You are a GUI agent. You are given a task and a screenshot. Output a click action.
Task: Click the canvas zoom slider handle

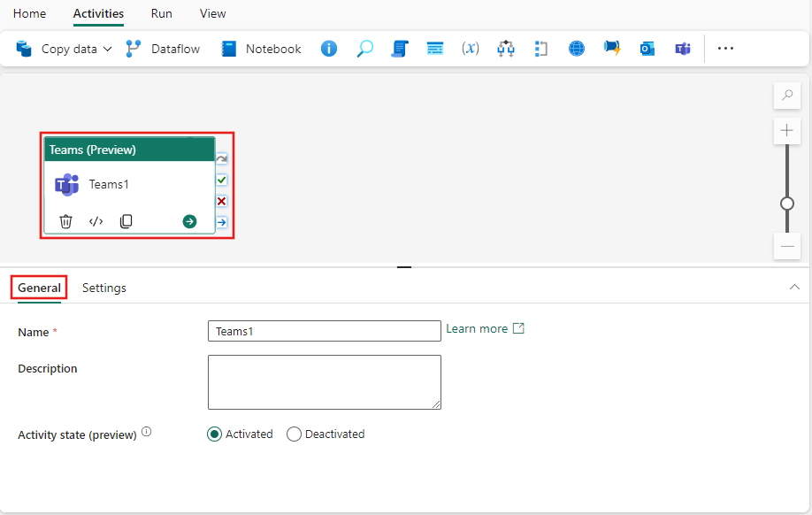tap(787, 204)
